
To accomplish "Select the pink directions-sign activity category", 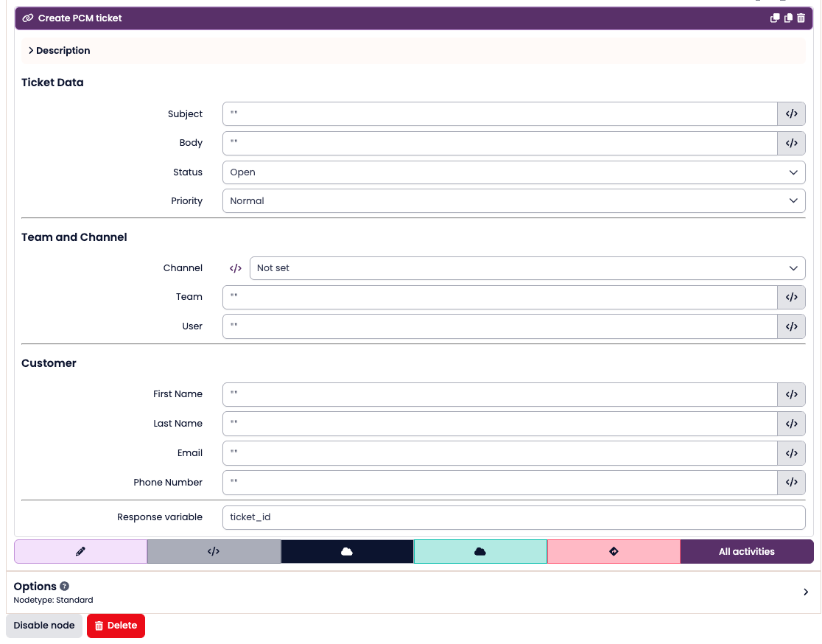I will pos(614,551).
